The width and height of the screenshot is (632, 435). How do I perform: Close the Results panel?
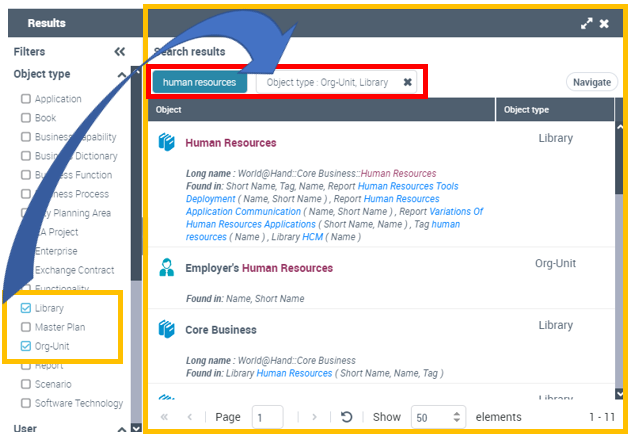pos(604,23)
